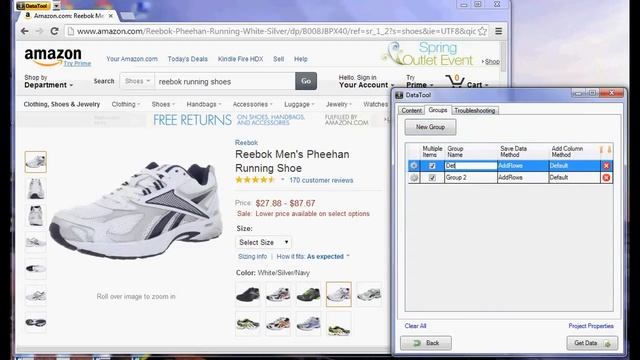Click the gear icon in the first group row

[414, 166]
